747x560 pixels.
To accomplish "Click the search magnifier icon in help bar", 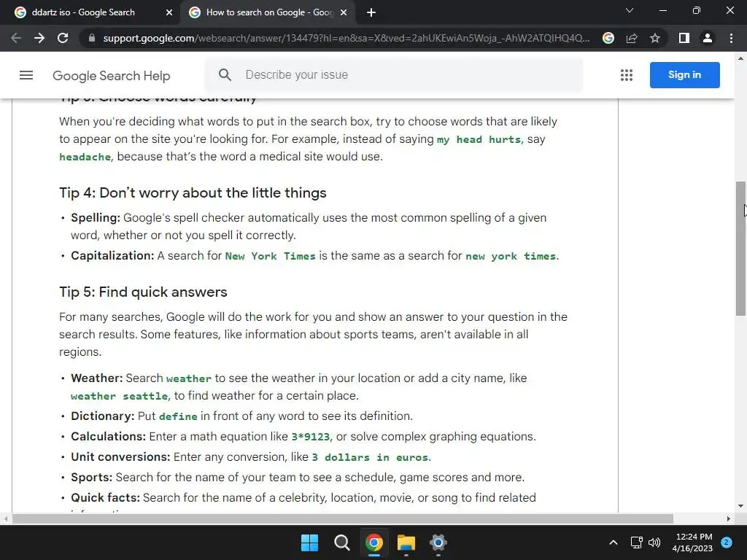I will click(225, 75).
